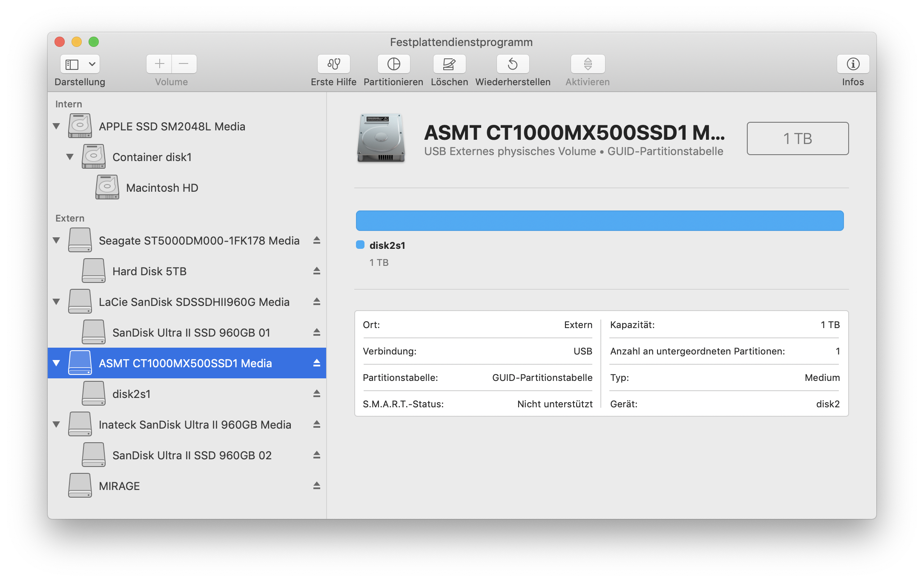Eject the Hard Disk 5TB volume
924x582 pixels.
[316, 271]
